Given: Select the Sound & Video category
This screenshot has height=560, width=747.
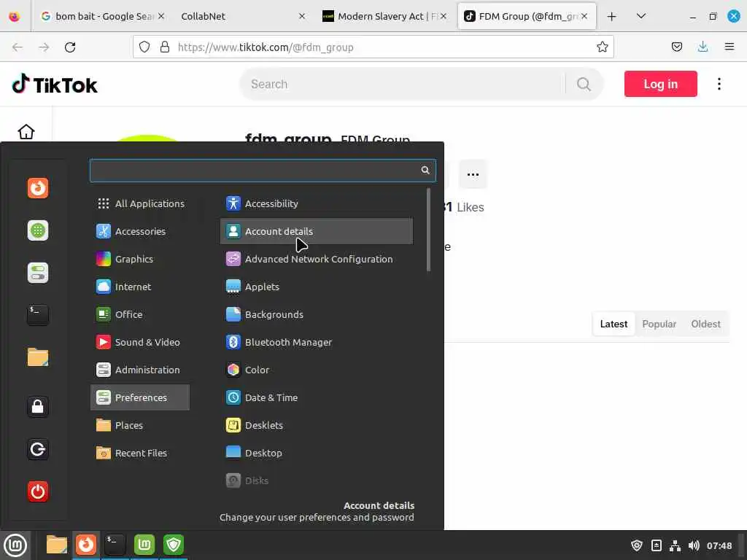Looking at the screenshot, I should point(140,342).
